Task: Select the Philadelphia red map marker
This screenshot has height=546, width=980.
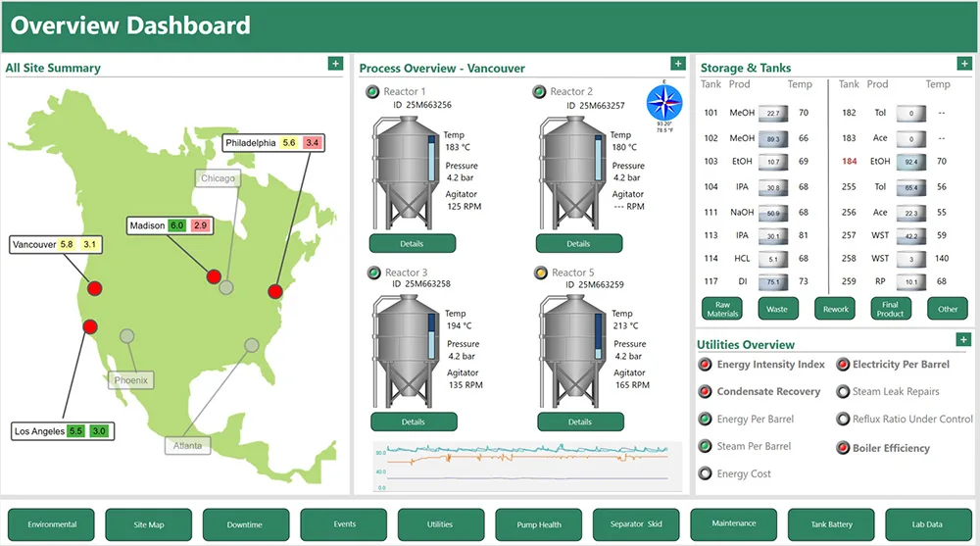Action: [275, 291]
